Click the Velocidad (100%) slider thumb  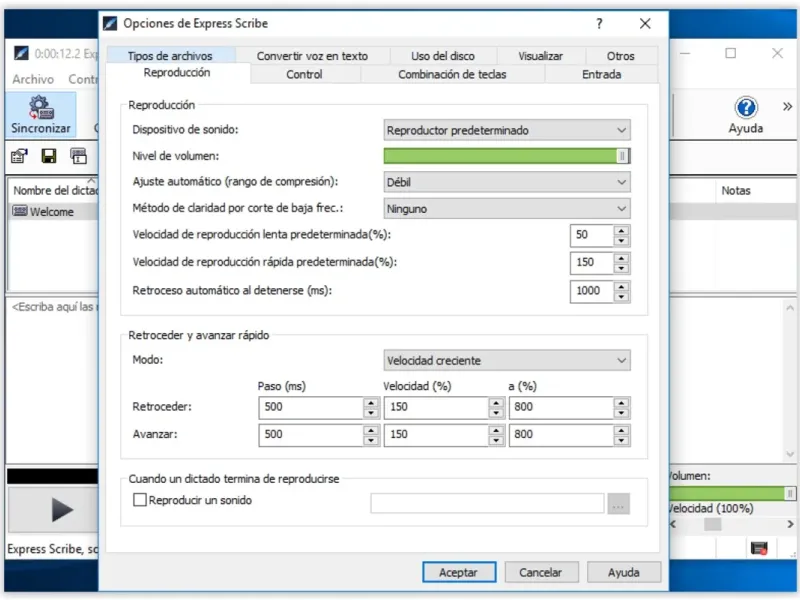coord(712,524)
